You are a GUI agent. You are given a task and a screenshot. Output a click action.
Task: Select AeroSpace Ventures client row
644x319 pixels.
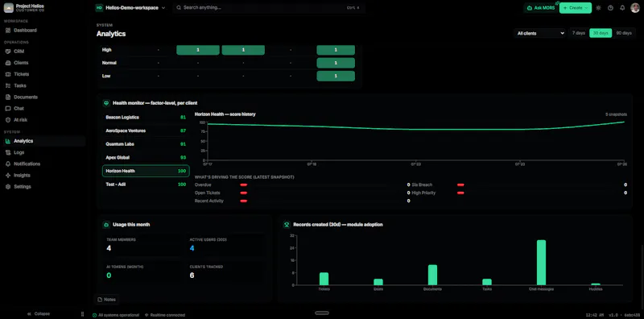[146, 130]
